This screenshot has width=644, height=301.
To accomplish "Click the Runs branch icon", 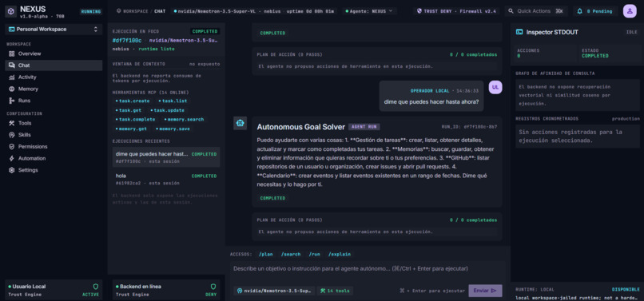I will pos(11,101).
